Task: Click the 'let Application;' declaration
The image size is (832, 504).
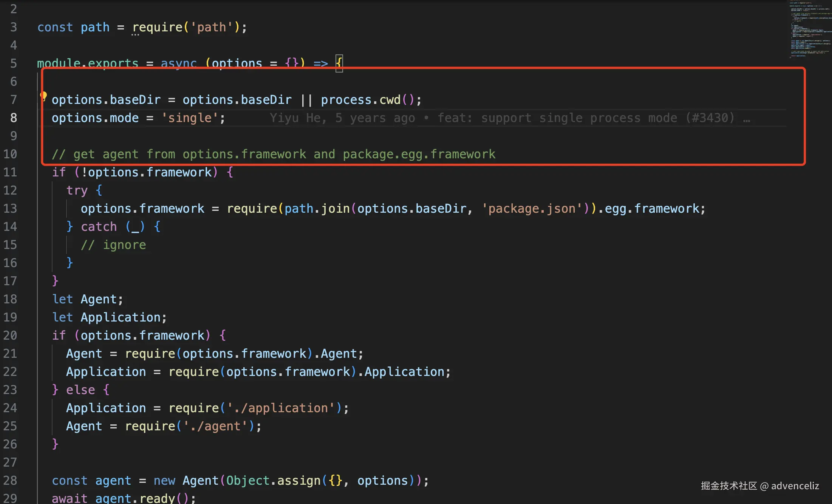Action: click(110, 317)
